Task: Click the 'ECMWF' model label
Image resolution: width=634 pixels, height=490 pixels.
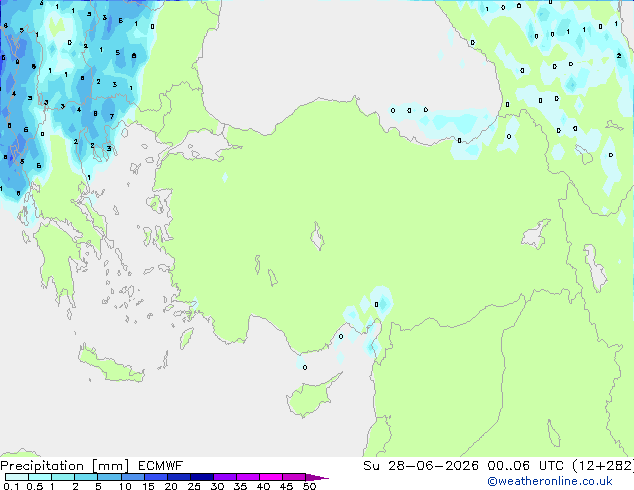Action: pos(161,466)
